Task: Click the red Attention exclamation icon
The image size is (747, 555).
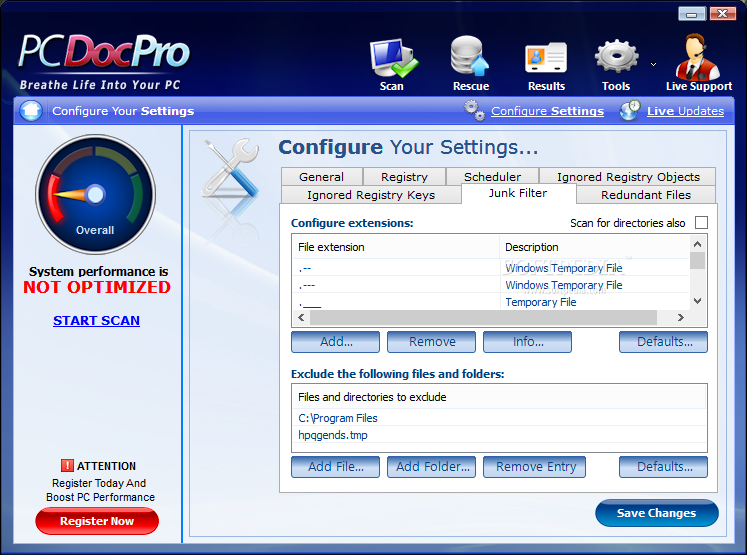Action: pos(67,465)
